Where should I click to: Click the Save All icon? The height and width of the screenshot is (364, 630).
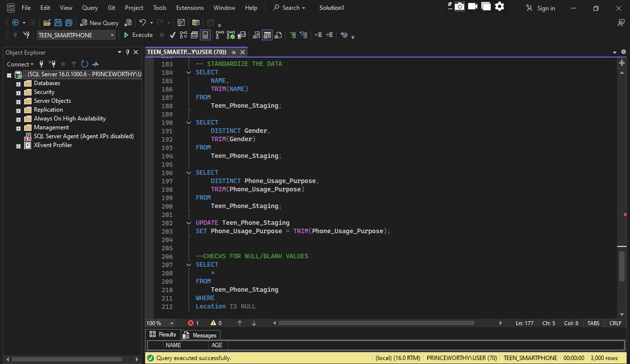point(68,23)
